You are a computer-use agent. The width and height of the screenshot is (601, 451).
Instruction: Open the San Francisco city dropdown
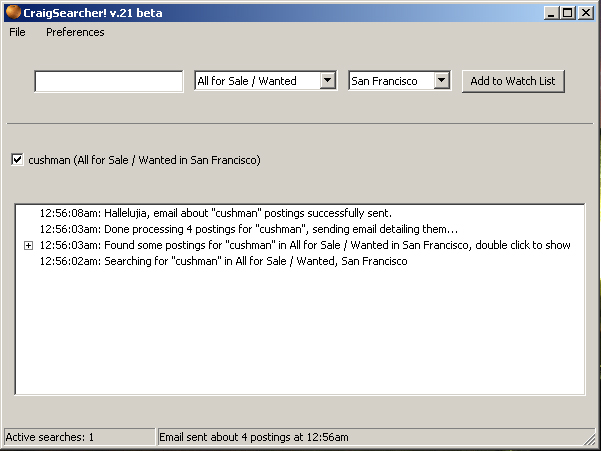[x=442, y=81]
